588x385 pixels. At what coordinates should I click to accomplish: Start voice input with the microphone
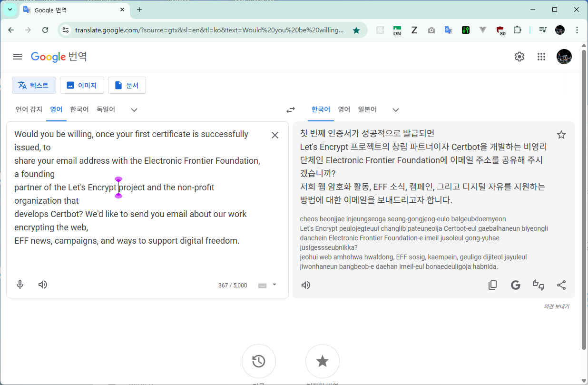(20, 285)
